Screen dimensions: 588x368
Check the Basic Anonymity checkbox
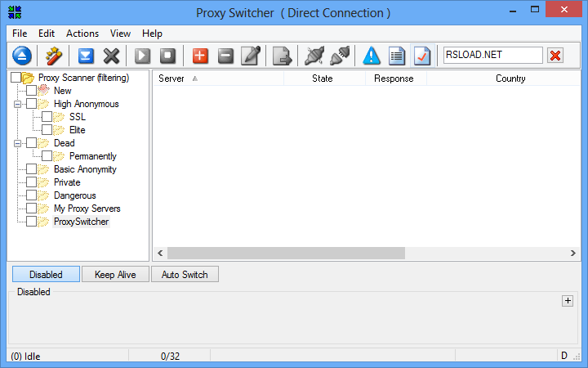(32, 169)
